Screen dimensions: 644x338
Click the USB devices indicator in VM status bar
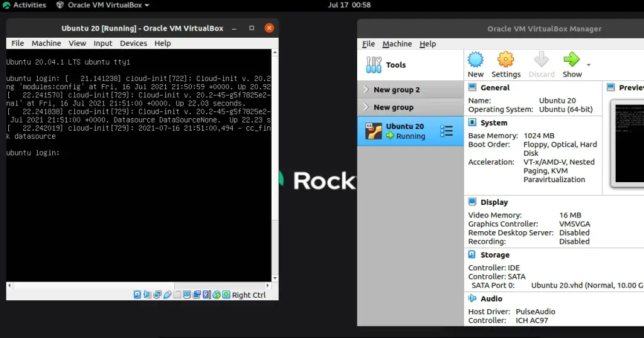click(x=167, y=295)
